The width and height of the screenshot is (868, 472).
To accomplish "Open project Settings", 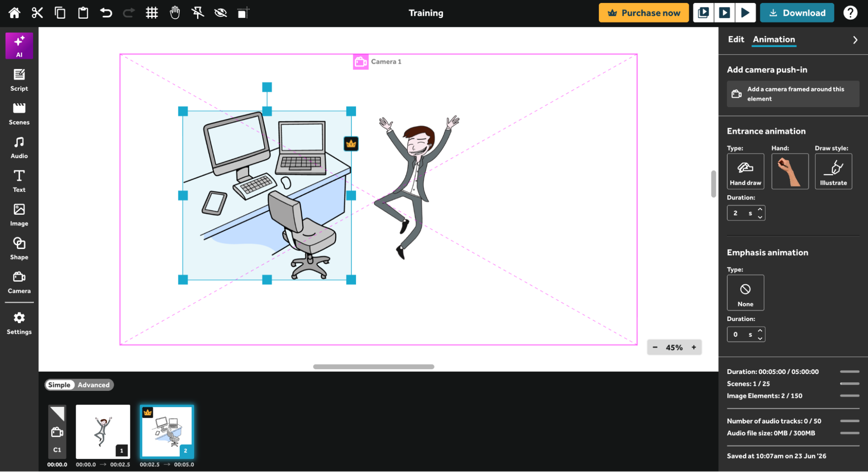I will point(19,324).
